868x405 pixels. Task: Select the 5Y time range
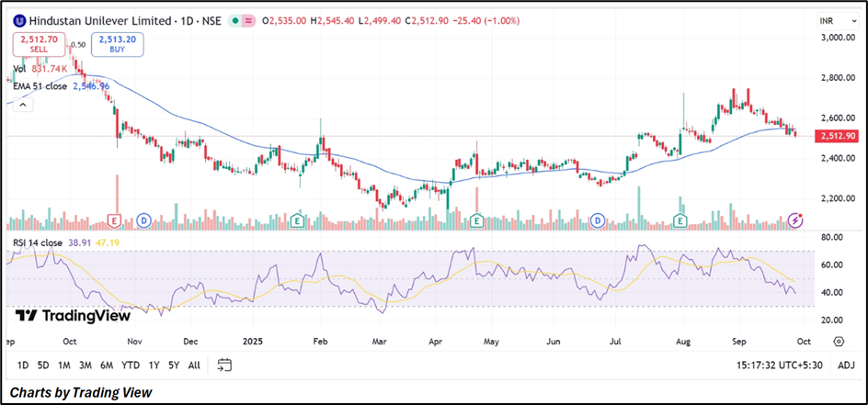(x=174, y=365)
